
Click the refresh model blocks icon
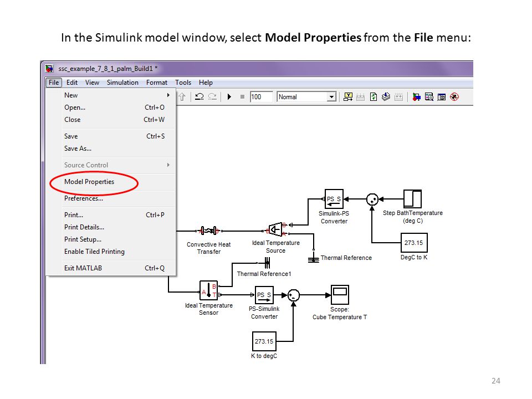[374, 97]
